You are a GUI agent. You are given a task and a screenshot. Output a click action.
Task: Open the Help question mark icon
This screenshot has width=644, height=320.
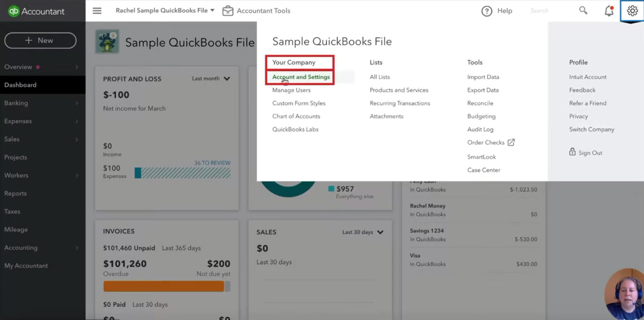click(486, 11)
